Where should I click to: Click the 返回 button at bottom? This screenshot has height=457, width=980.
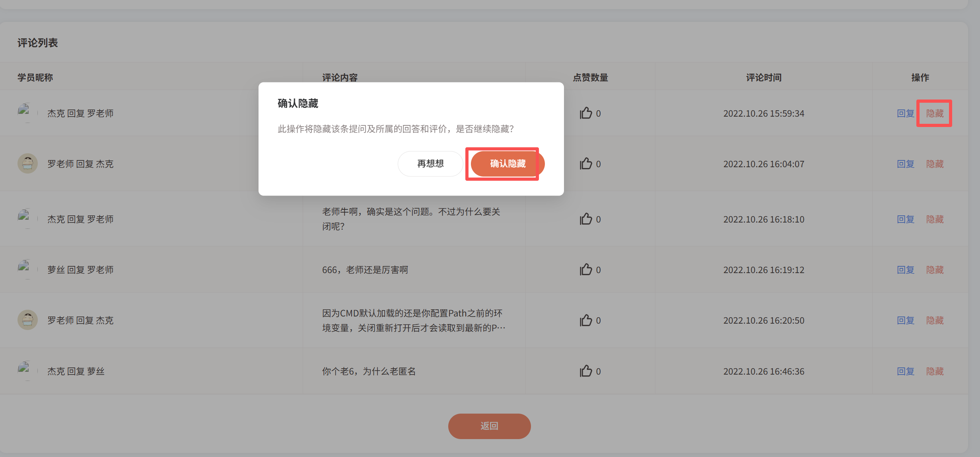coord(489,426)
